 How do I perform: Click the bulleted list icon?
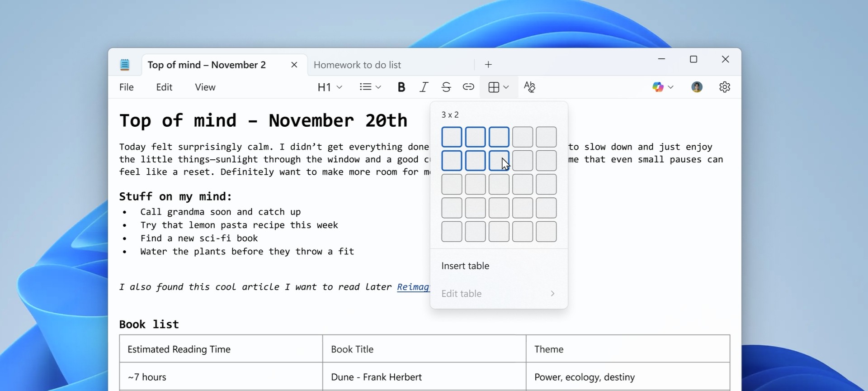coord(365,87)
